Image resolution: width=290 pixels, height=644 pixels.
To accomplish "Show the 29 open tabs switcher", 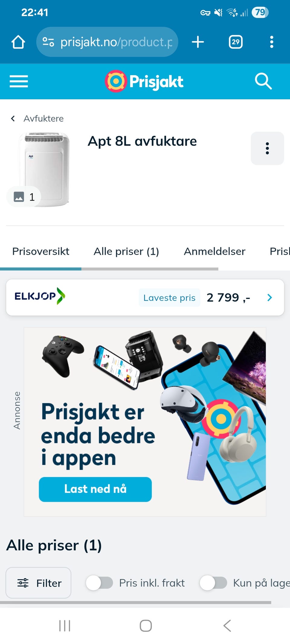I will tap(236, 42).
